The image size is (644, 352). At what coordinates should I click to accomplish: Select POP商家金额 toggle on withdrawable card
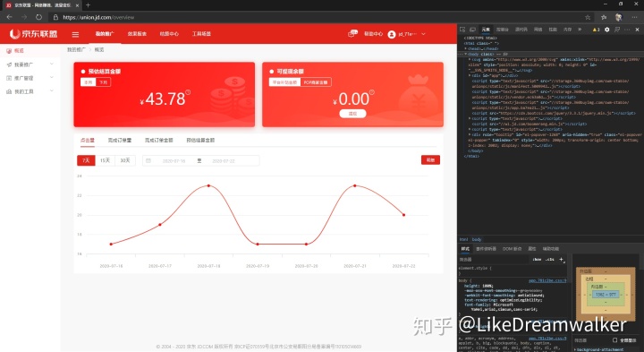click(x=316, y=82)
